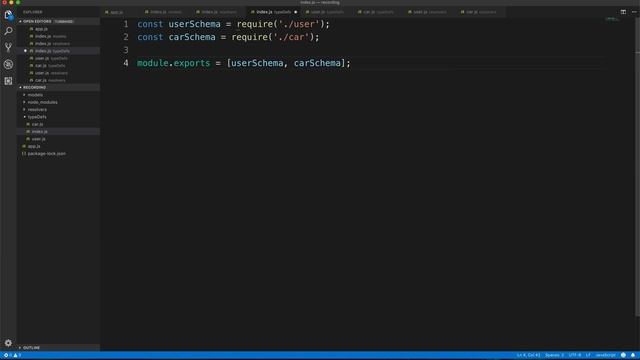Image resolution: width=640 pixels, height=360 pixels.
Task: Open the Manage gear menu
Action: click(x=8, y=343)
